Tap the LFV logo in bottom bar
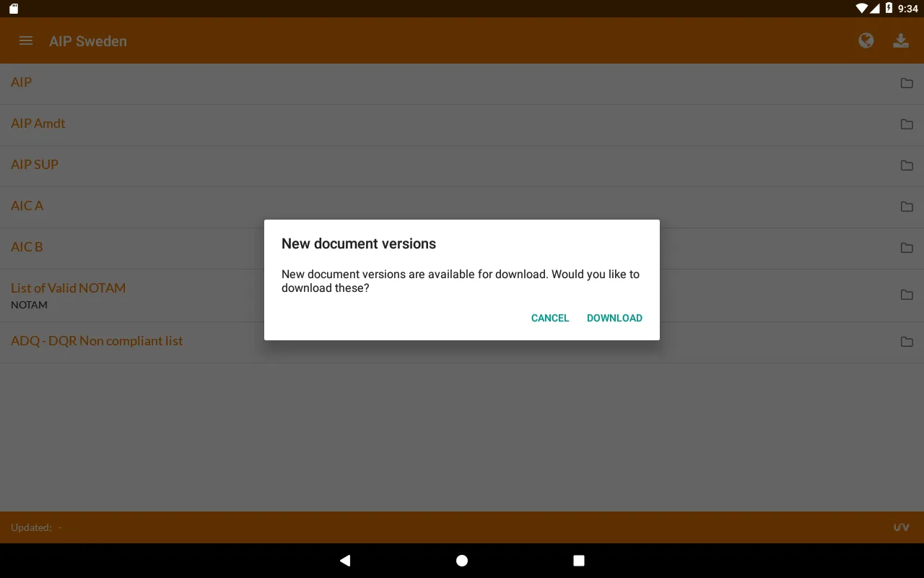Viewport: 924px width, 578px height. pos(901,527)
